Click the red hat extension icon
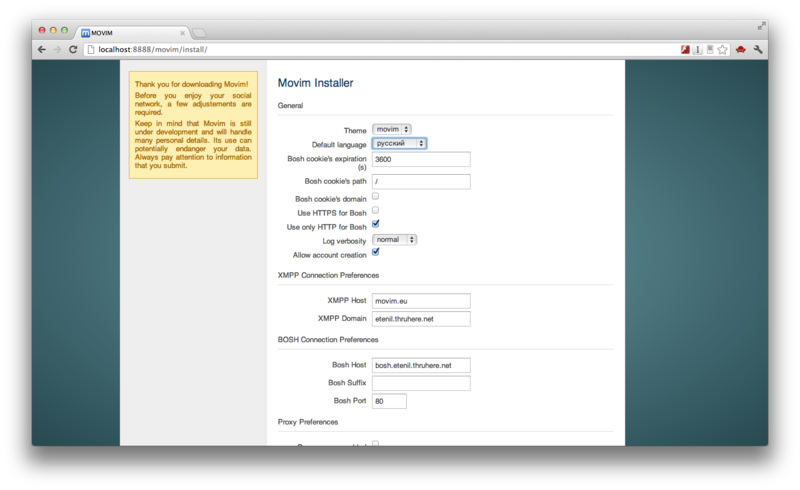The width and height of the screenshot is (800, 490). (740, 50)
